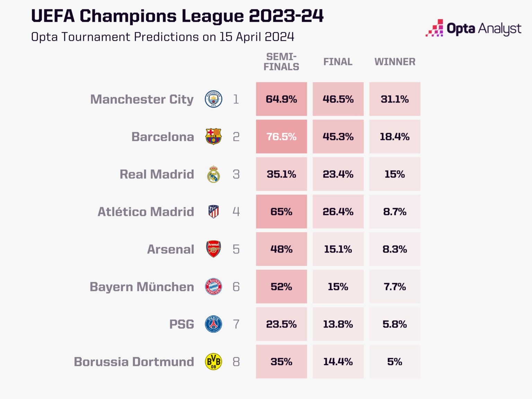Click the Barcelona club crest
This screenshot has height=399, width=532.
tap(213, 136)
